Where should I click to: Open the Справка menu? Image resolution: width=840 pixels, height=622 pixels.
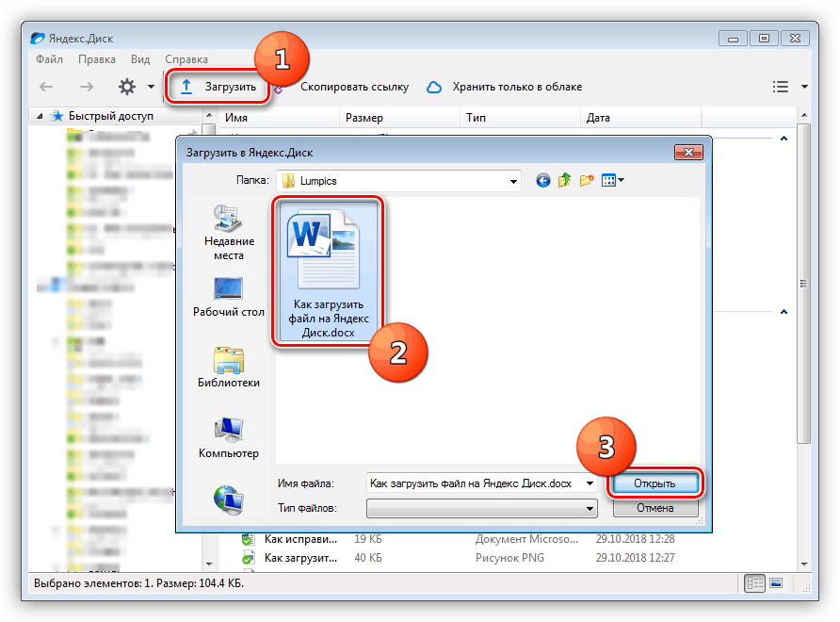click(186, 59)
